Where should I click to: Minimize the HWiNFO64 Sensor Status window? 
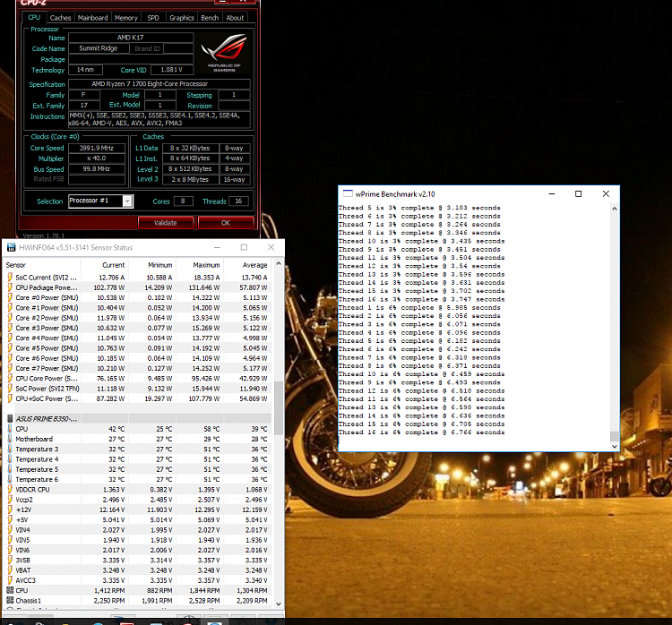(218, 248)
